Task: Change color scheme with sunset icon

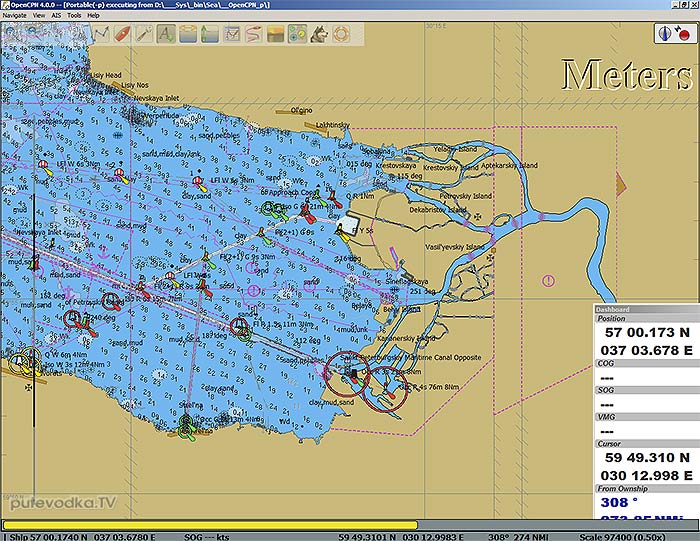Action: [x=275, y=34]
